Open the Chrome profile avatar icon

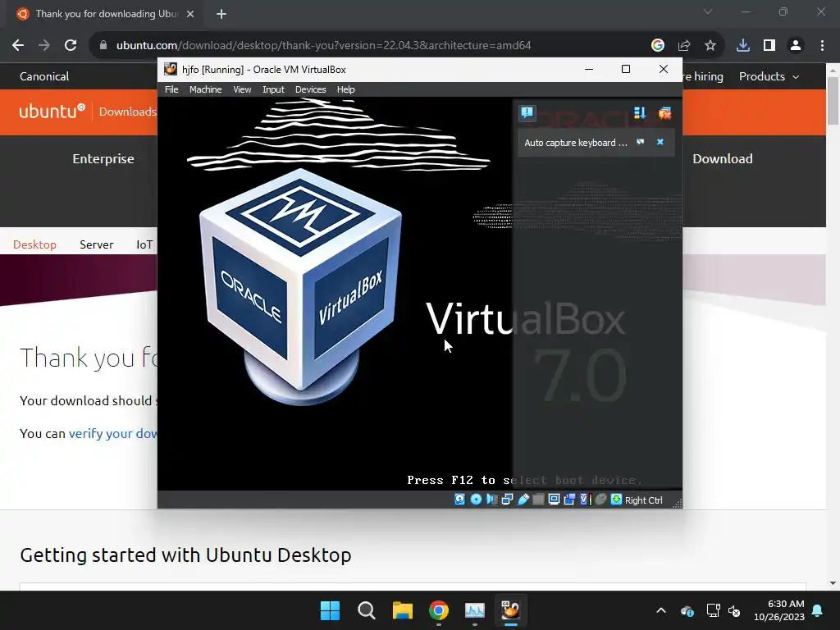796,45
